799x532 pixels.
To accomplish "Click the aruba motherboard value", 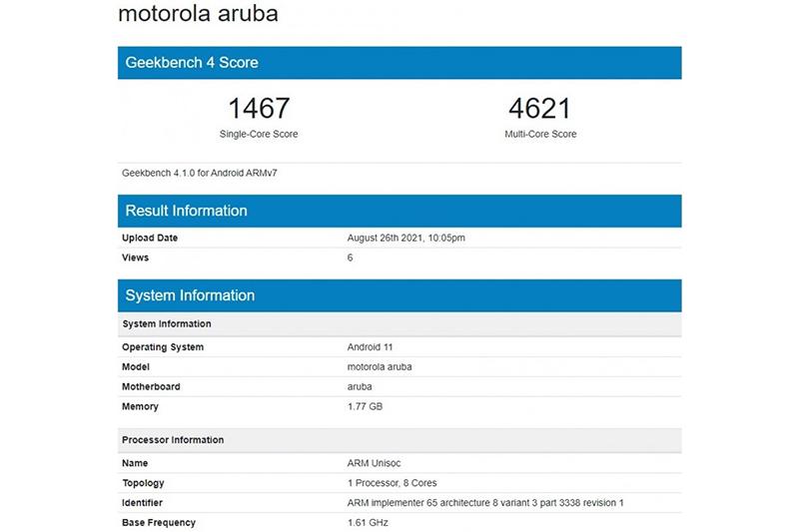I will tap(360, 386).
